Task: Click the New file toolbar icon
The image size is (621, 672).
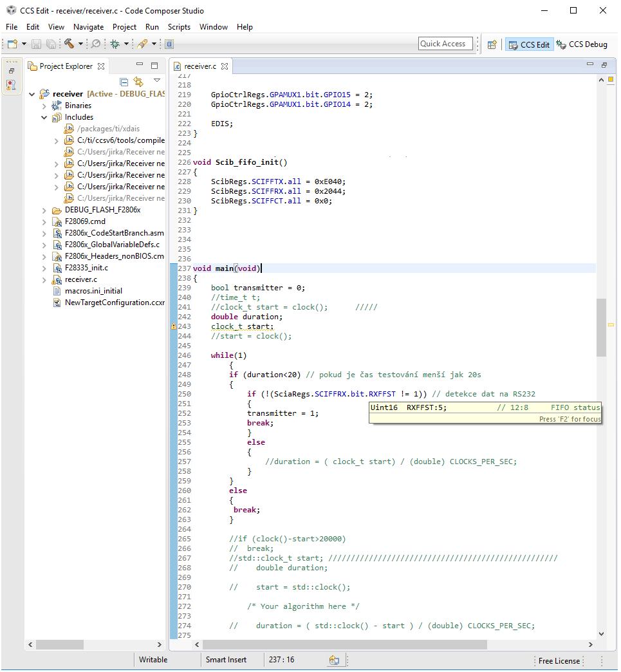Action: pos(12,44)
